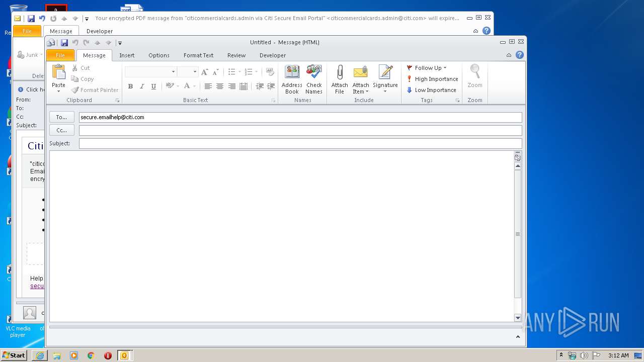Grow the font size

click(x=205, y=72)
